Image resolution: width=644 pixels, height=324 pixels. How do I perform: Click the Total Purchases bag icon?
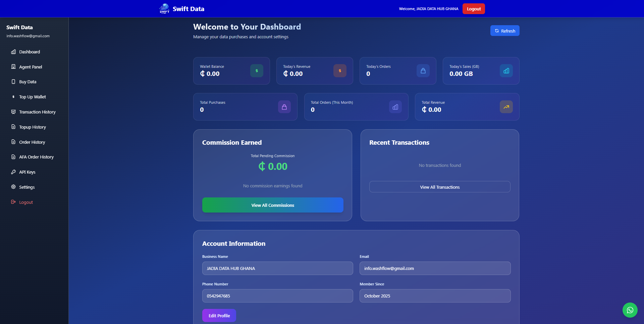click(284, 107)
